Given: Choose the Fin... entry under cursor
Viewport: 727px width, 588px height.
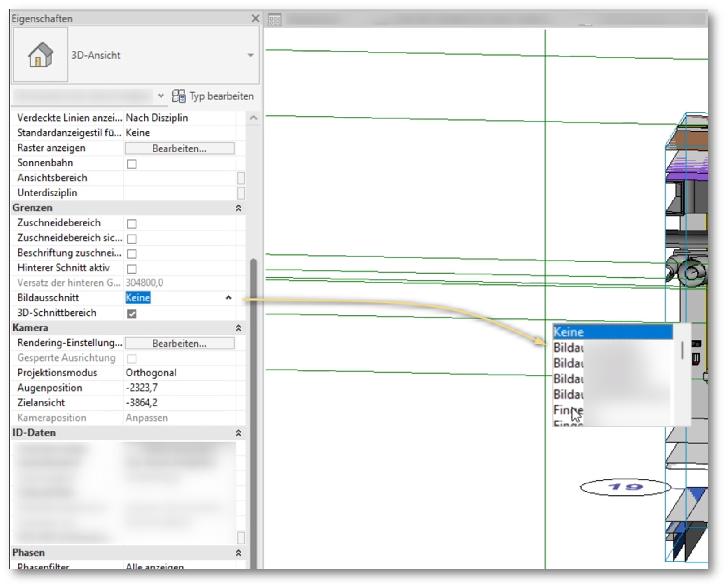Looking at the screenshot, I should coord(613,410).
